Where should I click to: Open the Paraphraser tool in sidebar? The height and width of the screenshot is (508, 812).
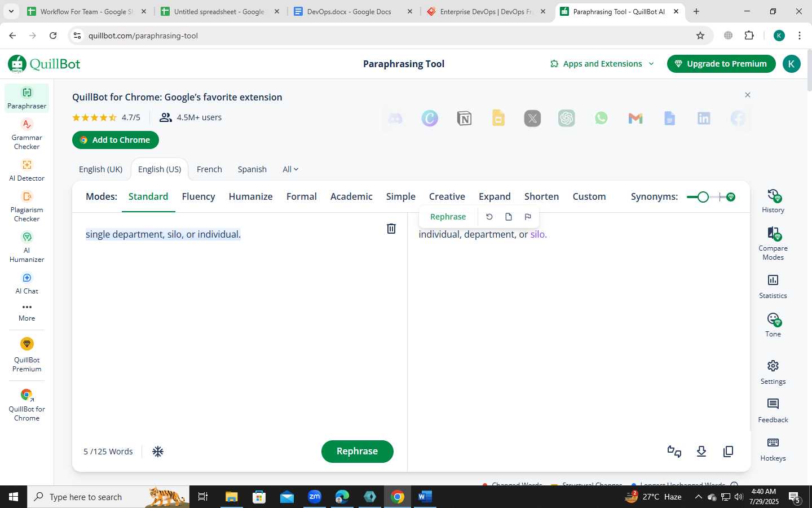click(27, 98)
